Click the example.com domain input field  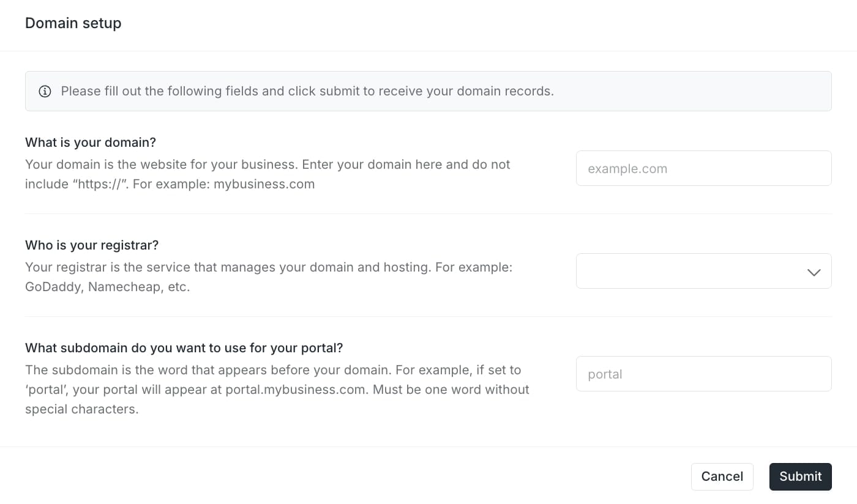pos(703,168)
